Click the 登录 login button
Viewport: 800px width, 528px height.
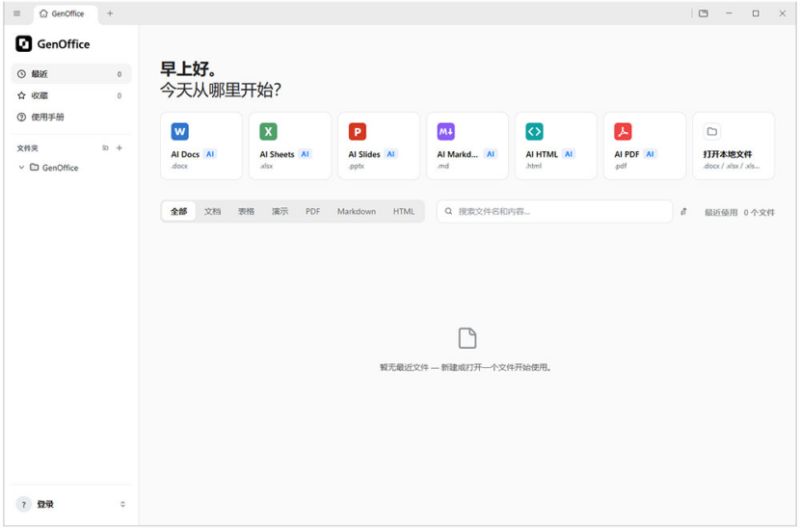coord(45,504)
